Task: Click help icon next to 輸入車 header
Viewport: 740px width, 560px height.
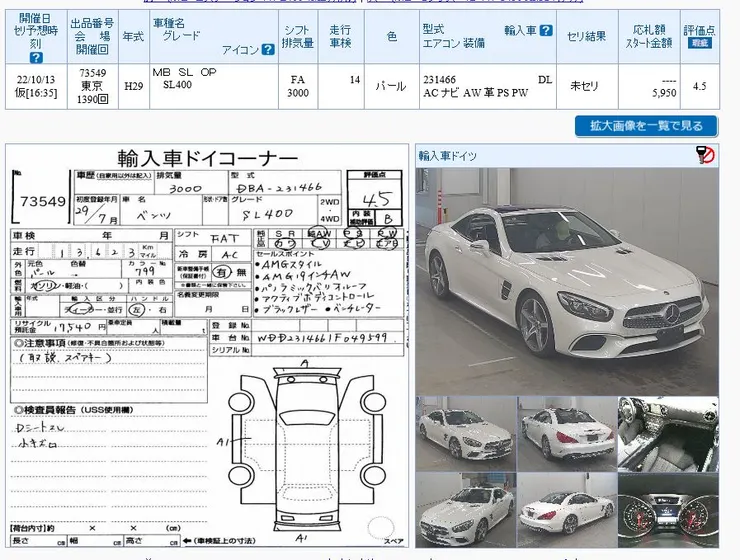Action: click(x=546, y=30)
